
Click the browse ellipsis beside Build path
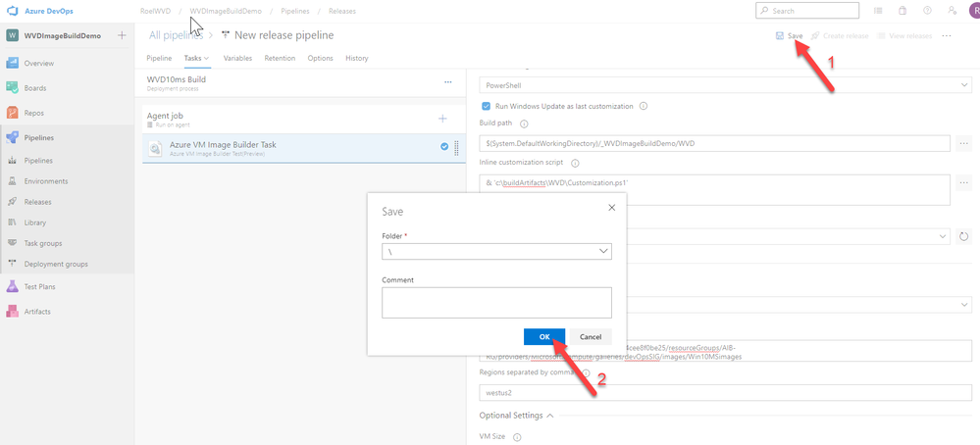point(963,143)
